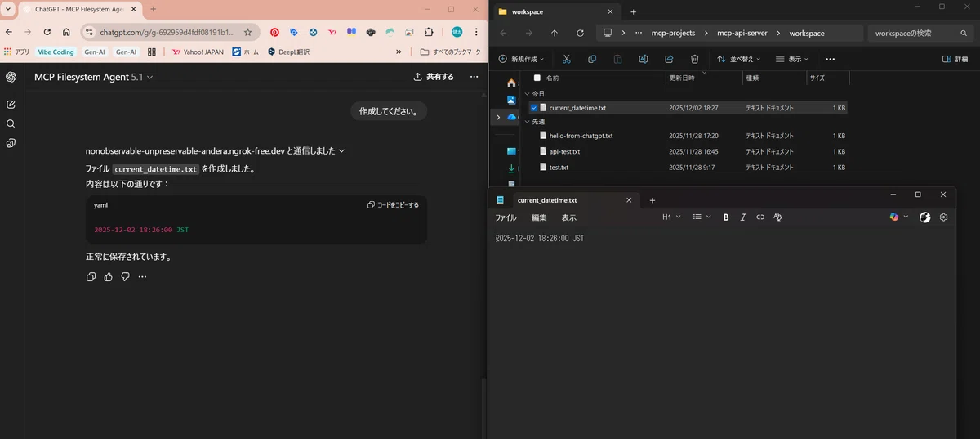Select hello-from-chatgpt.txt in Explorer
Viewport: 980px width, 439px height.
click(581, 136)
